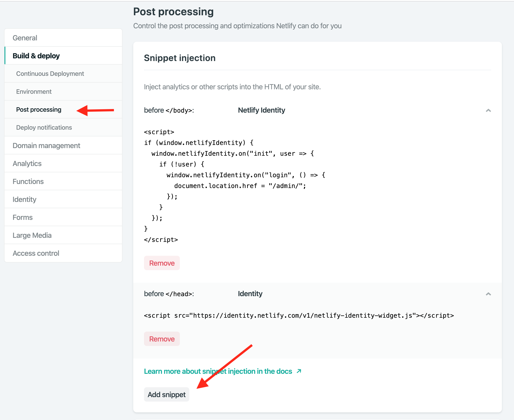Click the Netlify Identity snippet title
514x420 pixels.
261,110
